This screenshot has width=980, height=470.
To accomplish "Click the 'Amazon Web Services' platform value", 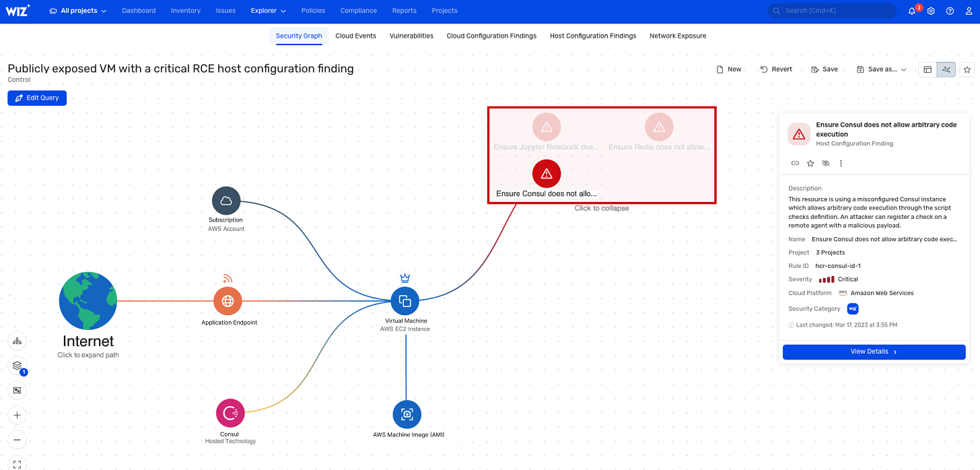I will [882, 293].
